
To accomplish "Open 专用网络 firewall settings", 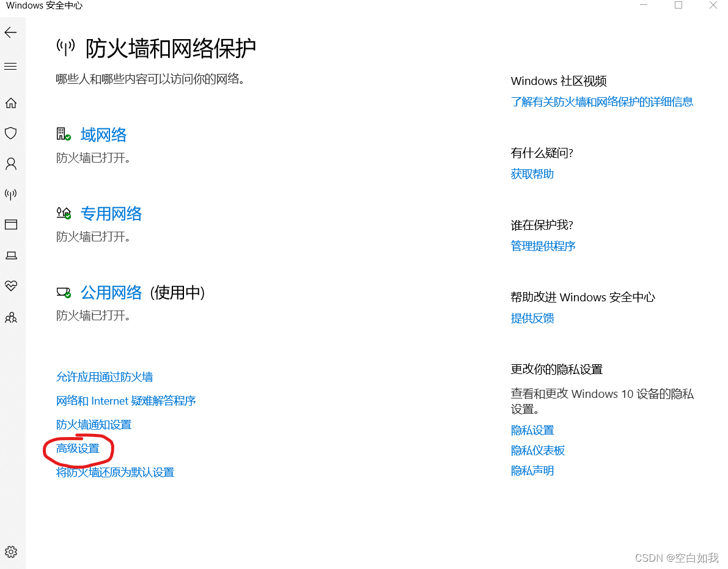I will [111, 213].
